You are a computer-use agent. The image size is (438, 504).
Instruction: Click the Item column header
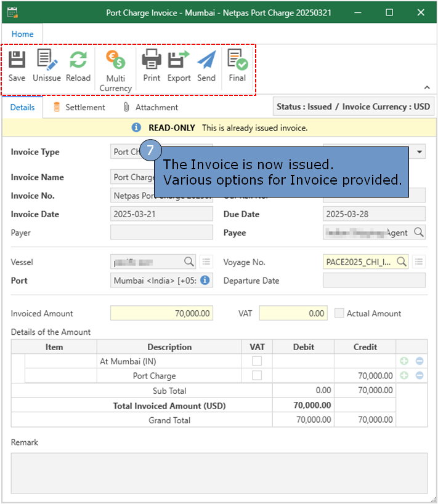click(x=54, y=347)
